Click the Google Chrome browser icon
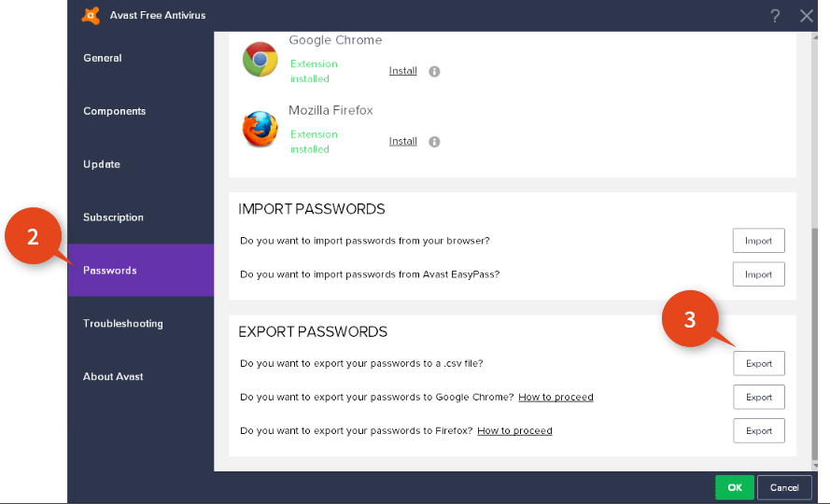Screen dimensions: 830x504 [260, 60]
